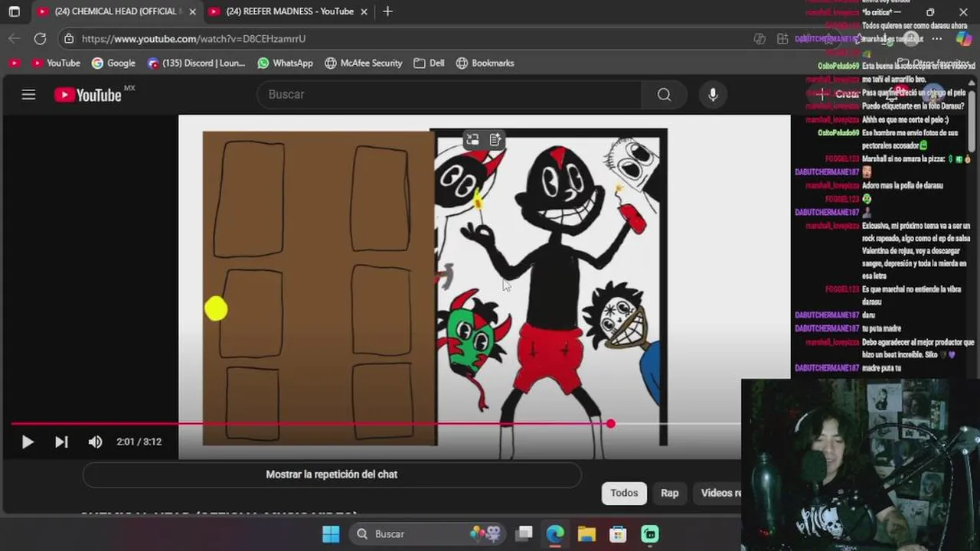Viewport: 980px width, 551px height.
Task: Select the Rap filter chip
Action: (670, 493)
